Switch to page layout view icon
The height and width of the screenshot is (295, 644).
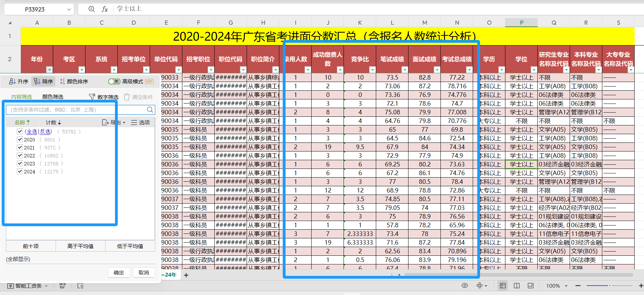pyautogui.click(x=517, y=286)
